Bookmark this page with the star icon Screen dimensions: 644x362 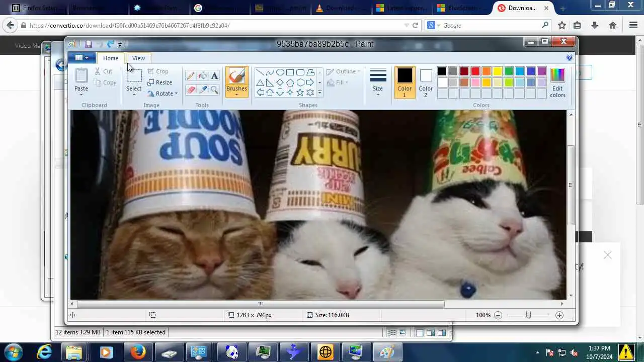point(562,25)
